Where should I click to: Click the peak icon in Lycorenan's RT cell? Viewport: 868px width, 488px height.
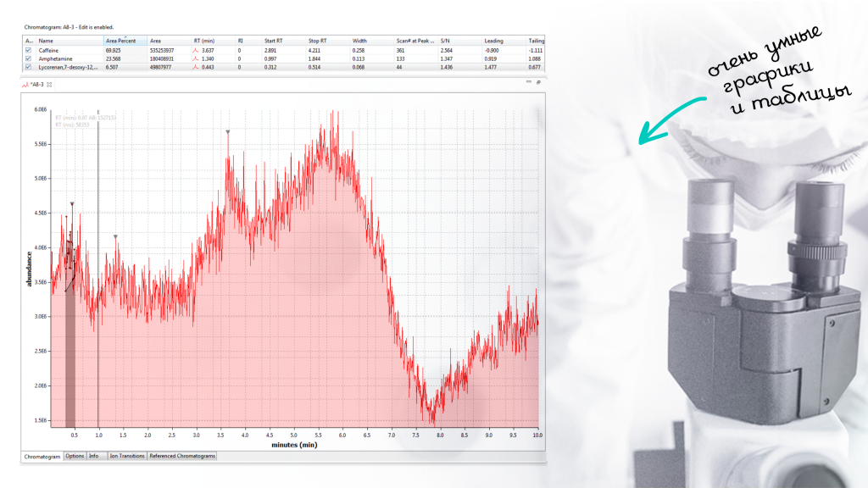tap(197, 66)
